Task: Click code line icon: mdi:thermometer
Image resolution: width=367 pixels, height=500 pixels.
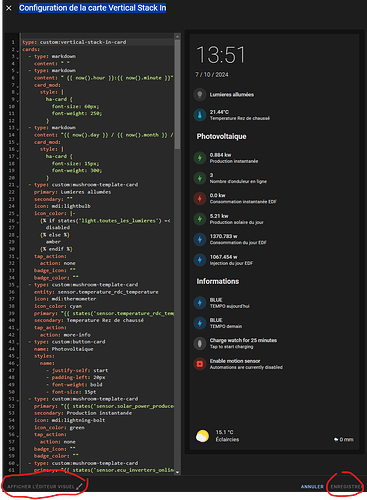Action: click(x=65, y=299)
